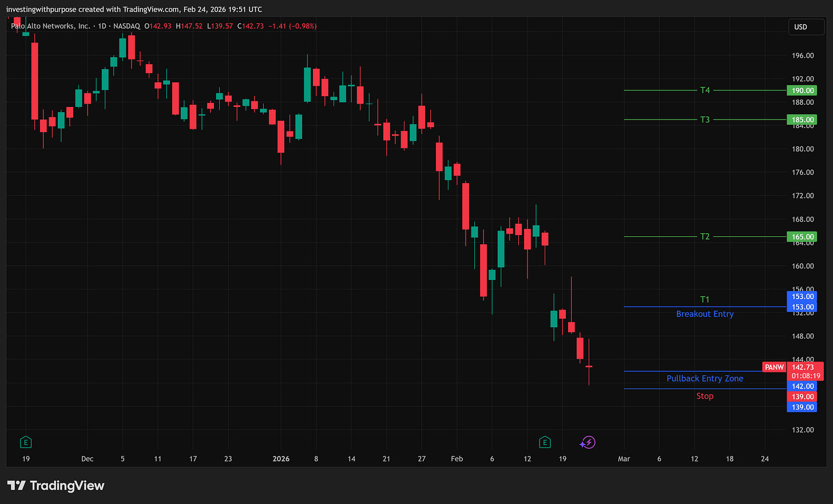
Task: Click the 188.00 price axis tick
Action: 803,102
